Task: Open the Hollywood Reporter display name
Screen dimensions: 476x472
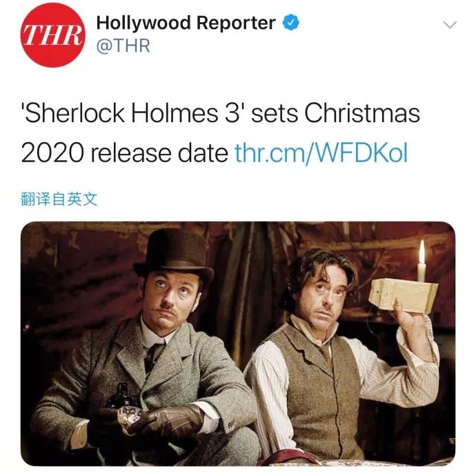Action: coord(186,23)
